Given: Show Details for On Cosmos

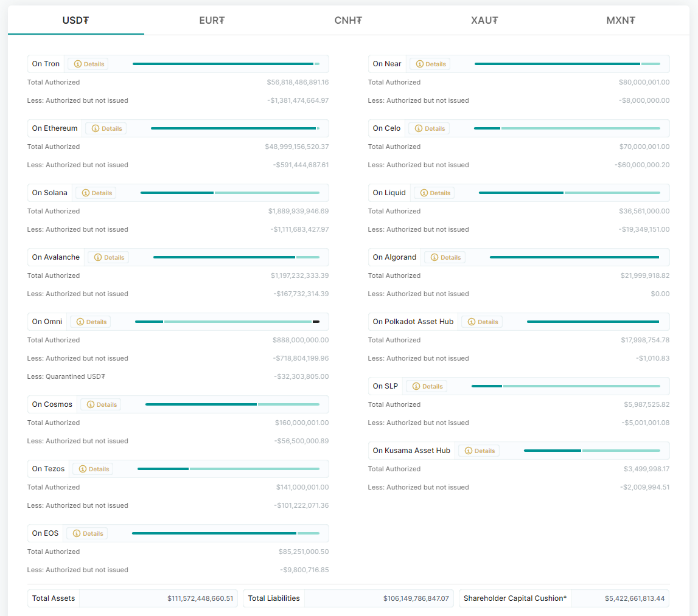Looking at the screenshot, I should coord(101,405).
